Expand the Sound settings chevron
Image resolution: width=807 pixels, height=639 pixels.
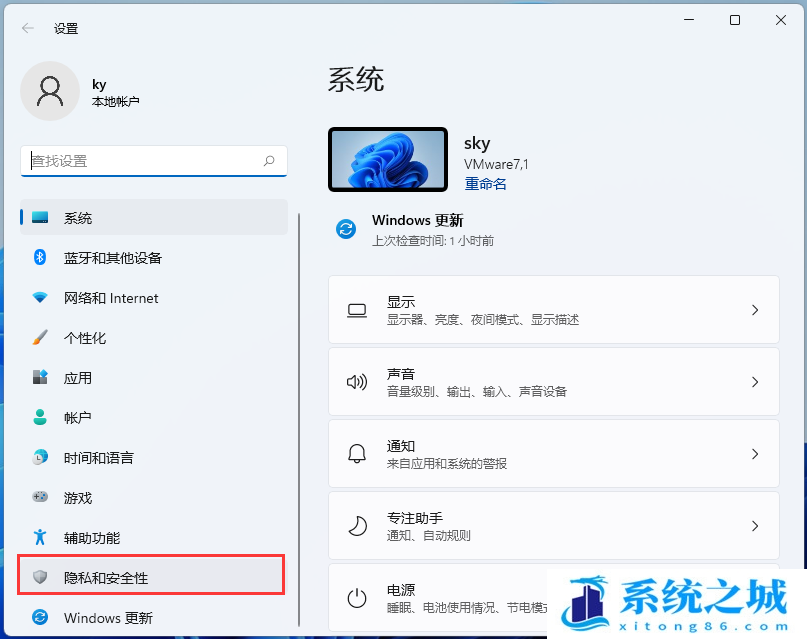755,382
